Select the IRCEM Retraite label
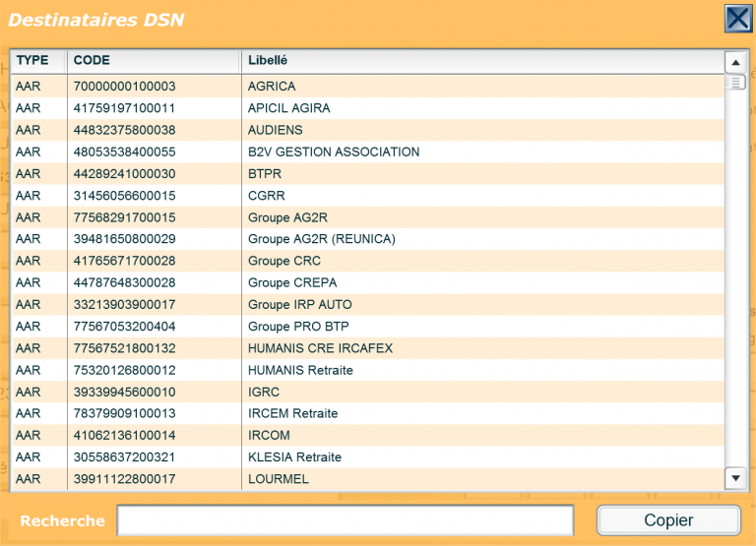Viewport: 756px width, 546px height. pos(292,413)
